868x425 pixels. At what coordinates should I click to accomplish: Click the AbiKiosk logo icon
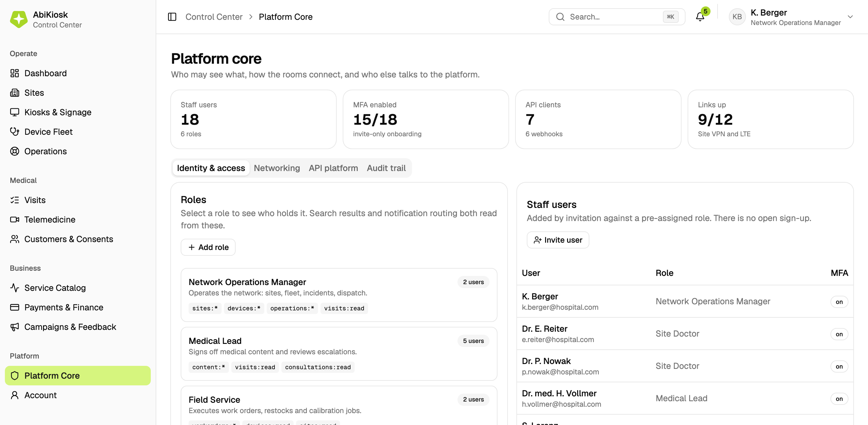19,19
